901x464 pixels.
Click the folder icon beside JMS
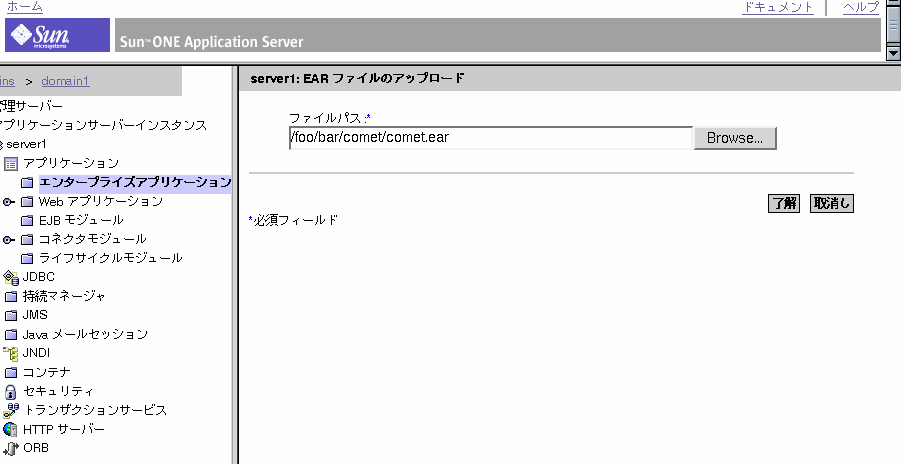point(11,316)
